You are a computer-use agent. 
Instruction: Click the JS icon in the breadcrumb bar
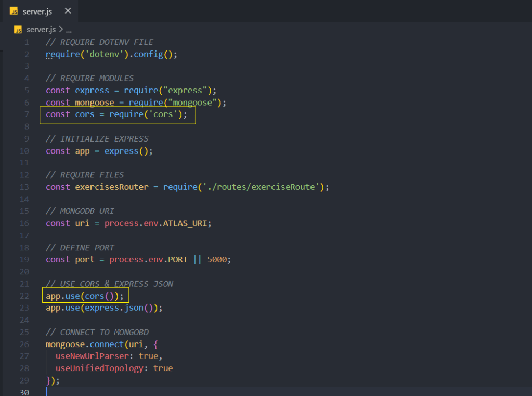coord(18,30)
